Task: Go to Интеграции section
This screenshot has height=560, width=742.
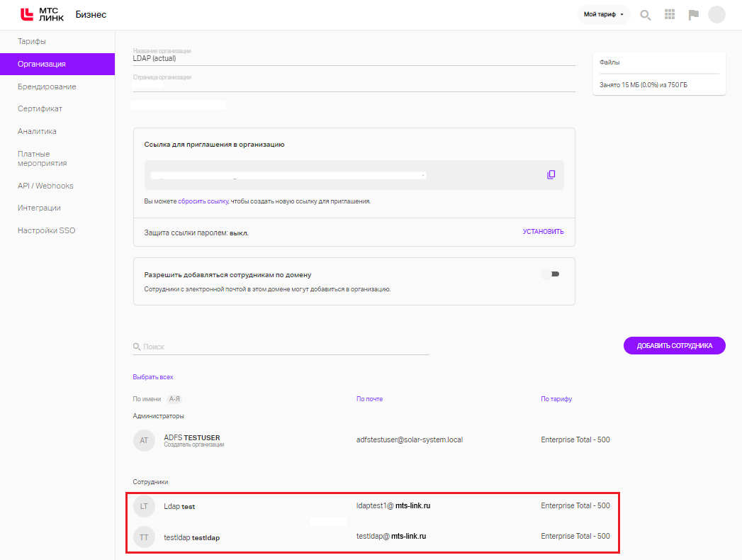Action: tap(39, 208)
